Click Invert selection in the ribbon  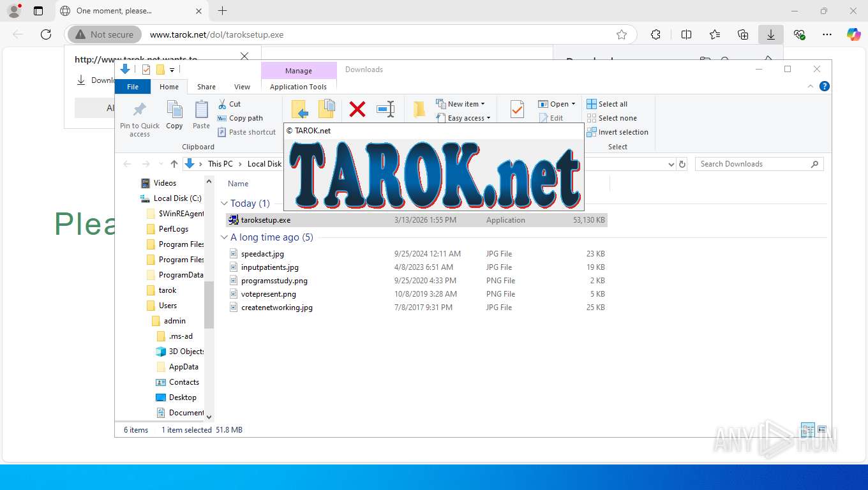pos(617,132)
